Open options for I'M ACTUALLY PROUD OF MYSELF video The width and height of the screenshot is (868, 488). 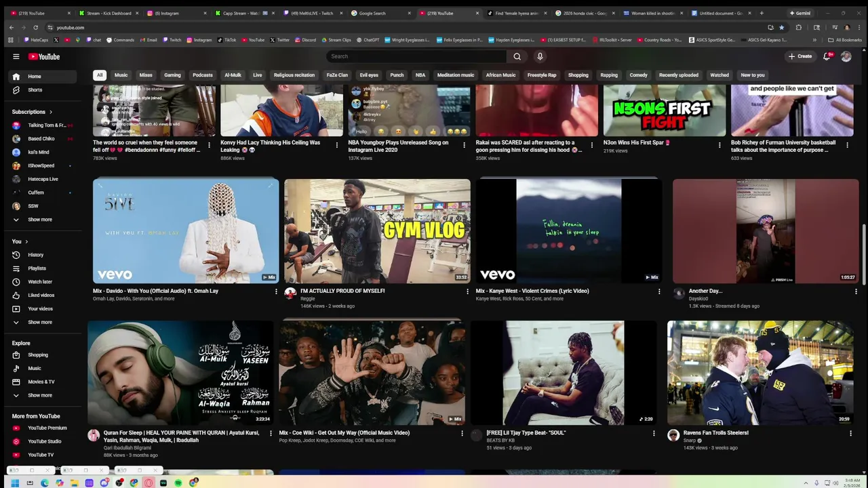[467, 291]
